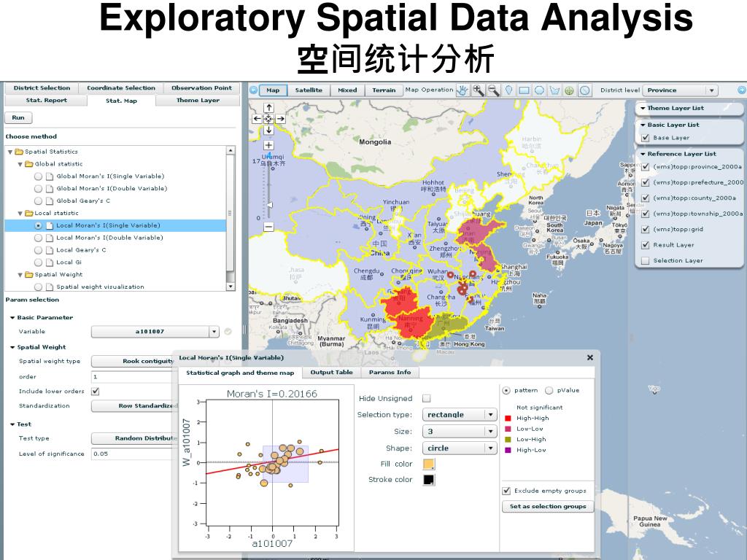This screenshot has height=560, width=747.
Task: Click the grey check icon beside Variable dropdown
Action: 228,332
